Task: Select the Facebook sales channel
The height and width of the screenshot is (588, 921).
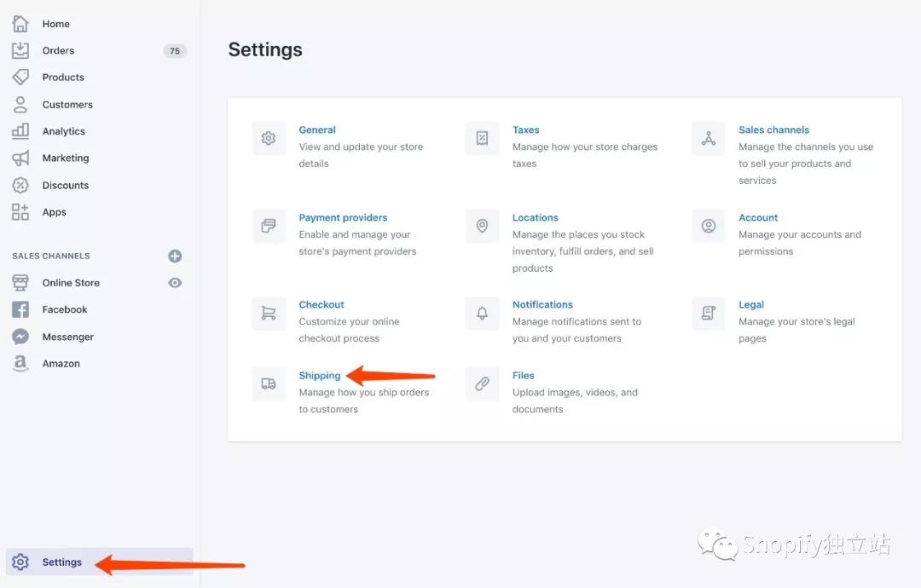Action: coord(65,310)
